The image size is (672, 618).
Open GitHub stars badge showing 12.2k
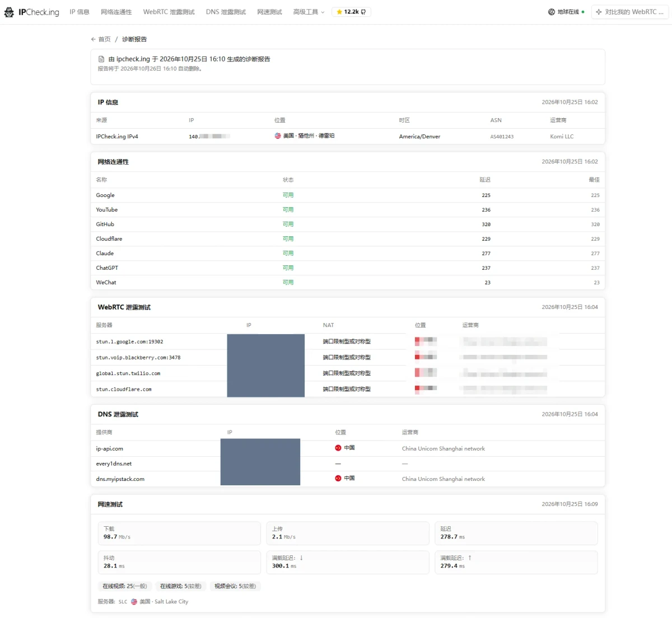tap(351, 12)
